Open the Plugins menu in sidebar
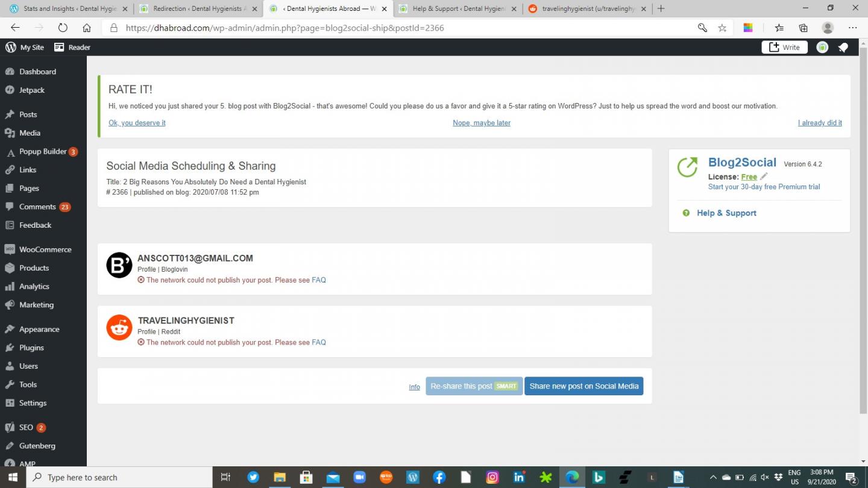Image resolution: width=868 pixels, height=488 pixels. tap(31, 348)
